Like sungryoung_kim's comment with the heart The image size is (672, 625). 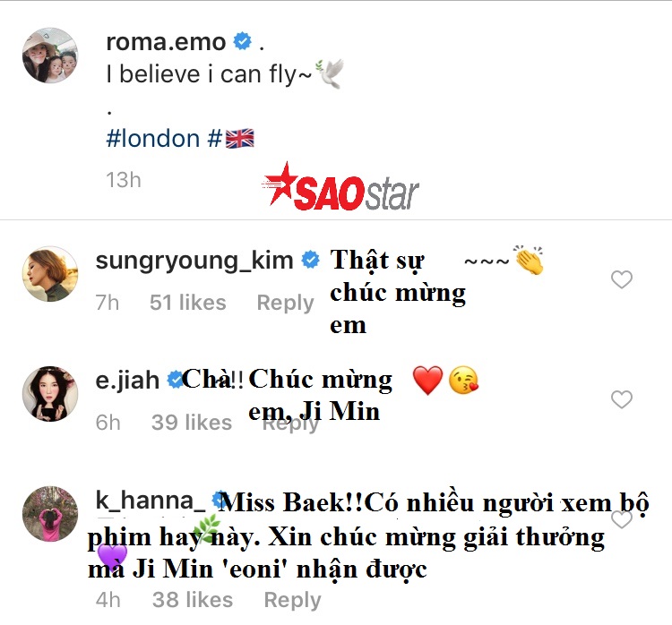click(622, 279)
